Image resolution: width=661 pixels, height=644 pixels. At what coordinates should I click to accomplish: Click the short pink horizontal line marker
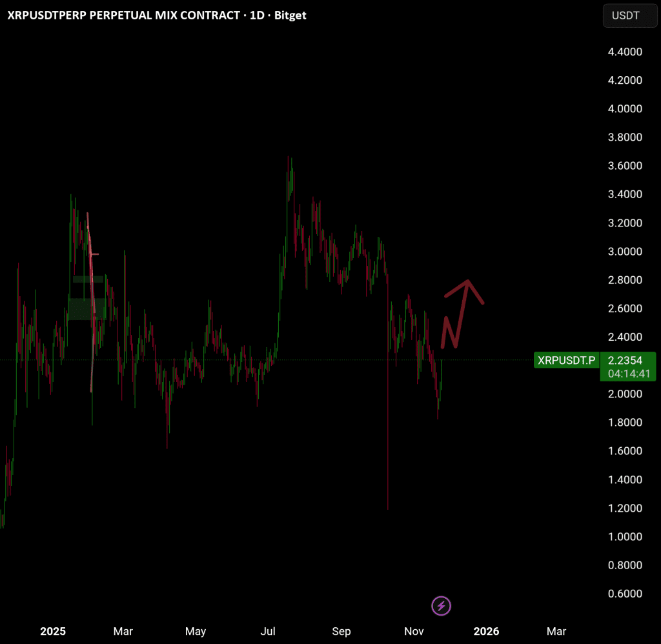pyautogui.click(x=94, y=254)
